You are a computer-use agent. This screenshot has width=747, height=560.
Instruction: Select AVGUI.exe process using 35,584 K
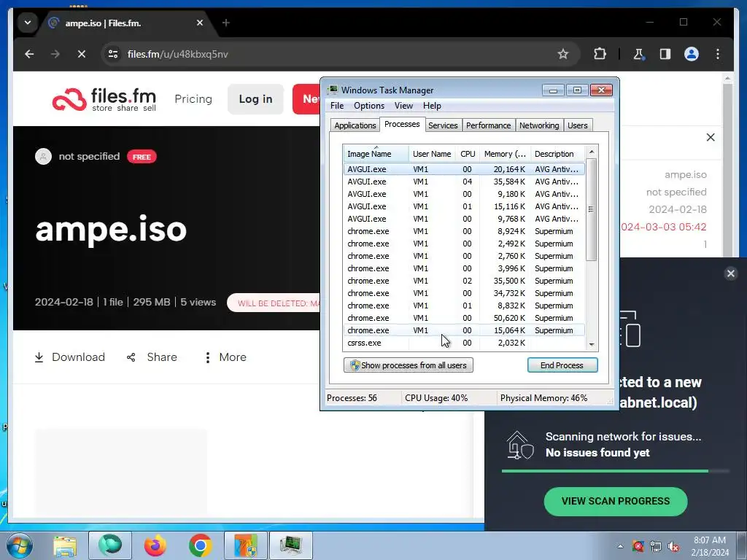tap(464, 182)
